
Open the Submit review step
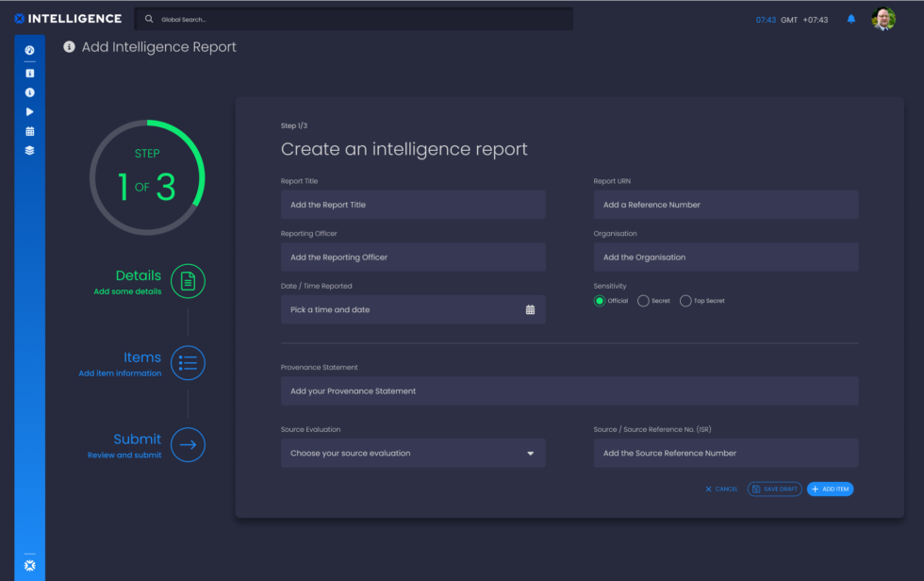(x=188, y=444)
